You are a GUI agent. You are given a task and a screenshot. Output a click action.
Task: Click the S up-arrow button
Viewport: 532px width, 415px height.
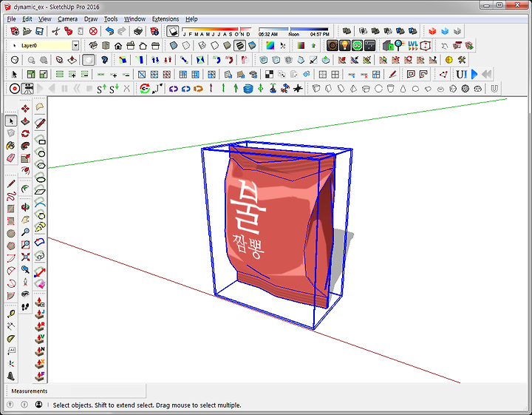102,89
